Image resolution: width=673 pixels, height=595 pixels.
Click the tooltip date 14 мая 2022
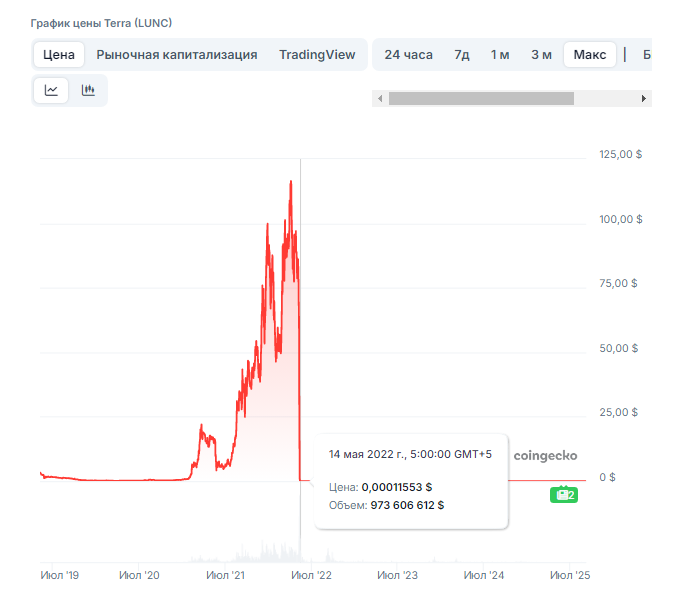pyautogui.click(x=361, y=454)
